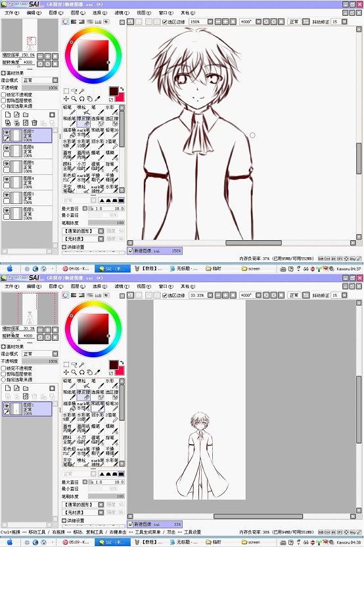Screen dimensions: 364x602
Task: Select the lasso tool in upper SAI window
Action: pos(74,91)
